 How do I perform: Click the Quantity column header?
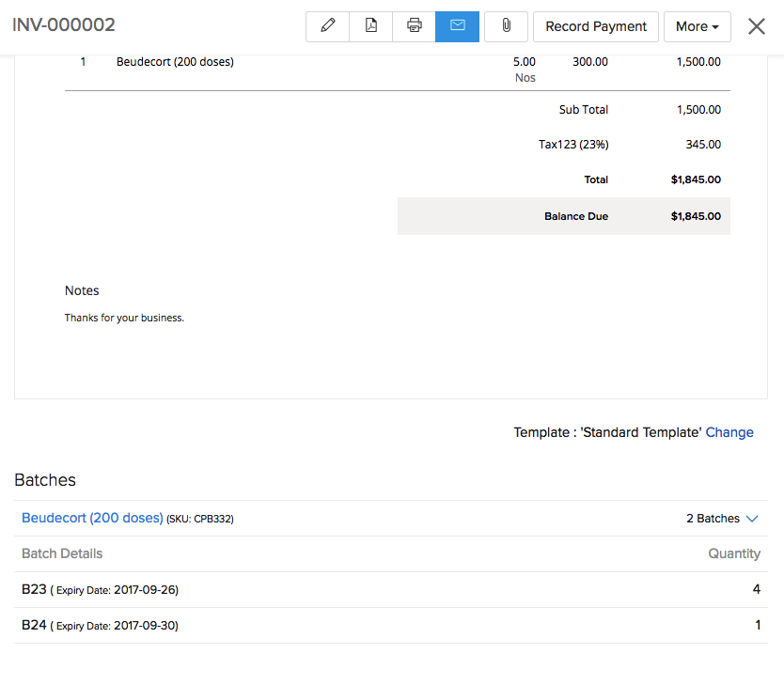click(734, 553)
